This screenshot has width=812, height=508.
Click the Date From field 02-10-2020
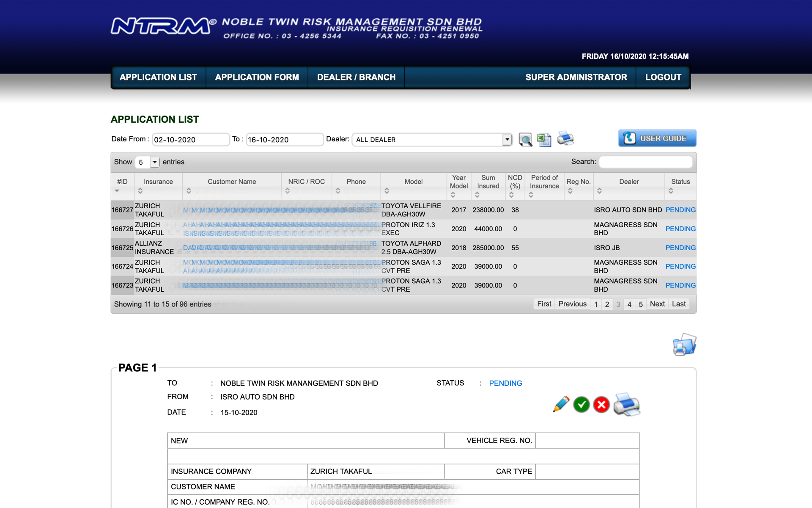click(191, 140)
